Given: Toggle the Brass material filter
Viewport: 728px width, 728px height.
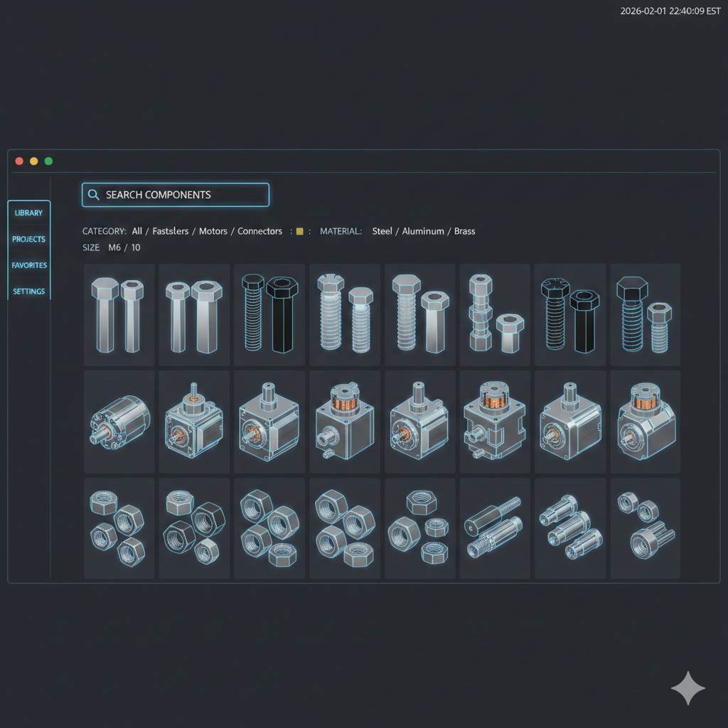Looking at the screenshot, I should pos(464,231).
